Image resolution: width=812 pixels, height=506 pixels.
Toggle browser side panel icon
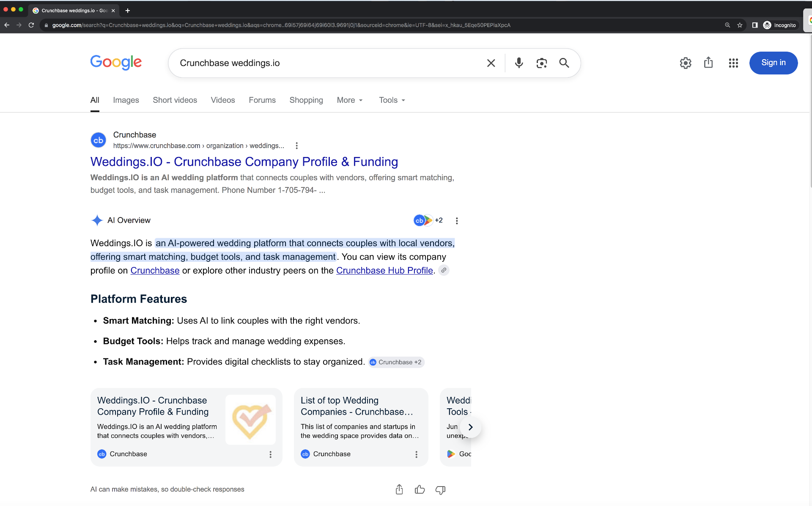point(754,25)
